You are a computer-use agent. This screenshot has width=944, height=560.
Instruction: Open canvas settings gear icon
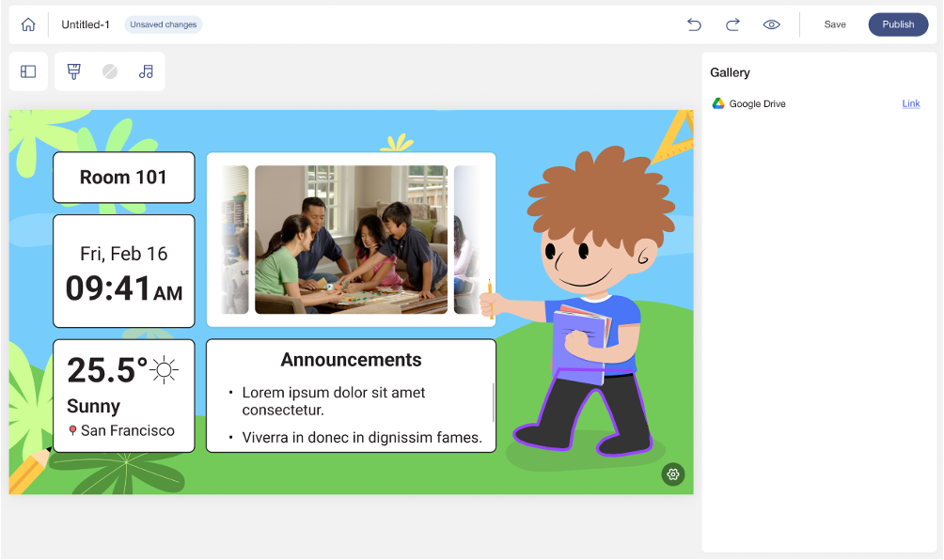[x=673, y=474]
